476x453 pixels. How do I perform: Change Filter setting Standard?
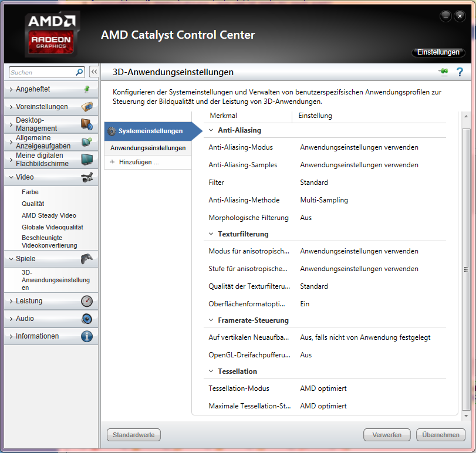314,182
